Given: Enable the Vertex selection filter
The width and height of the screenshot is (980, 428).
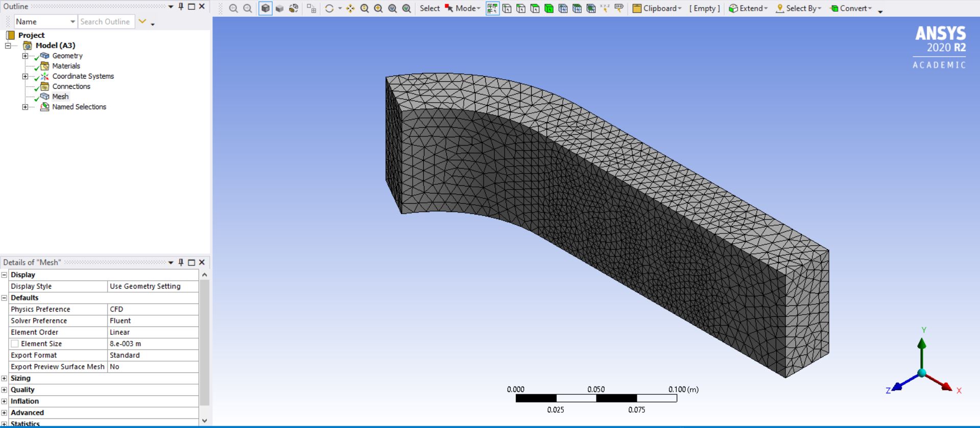Looking at the screenshot, I should [x=507, y=8].
